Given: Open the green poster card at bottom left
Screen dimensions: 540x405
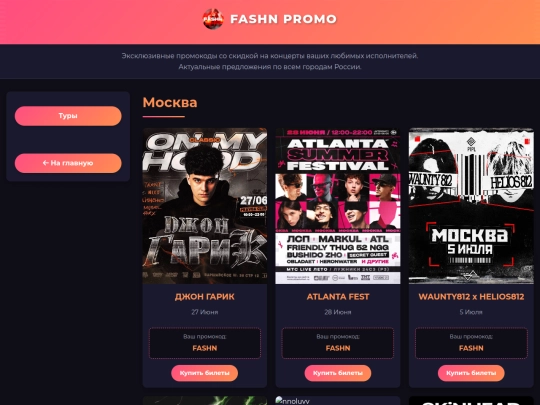Looking at the screenshot, I should pos(205,401).
